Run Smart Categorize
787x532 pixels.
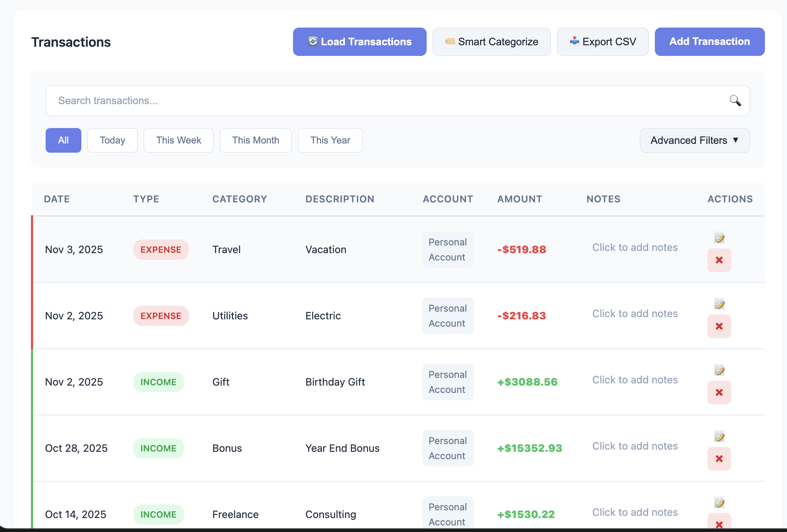491,42
